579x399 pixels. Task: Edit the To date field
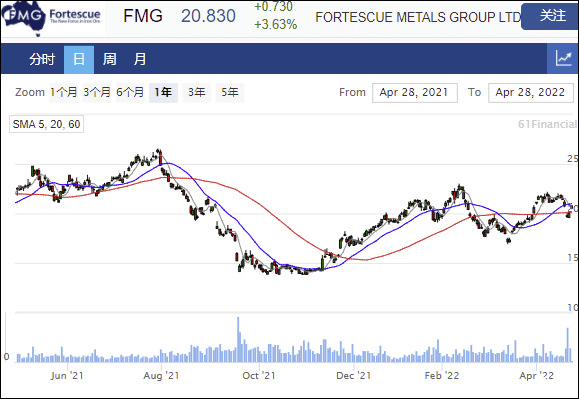(531, 93)
